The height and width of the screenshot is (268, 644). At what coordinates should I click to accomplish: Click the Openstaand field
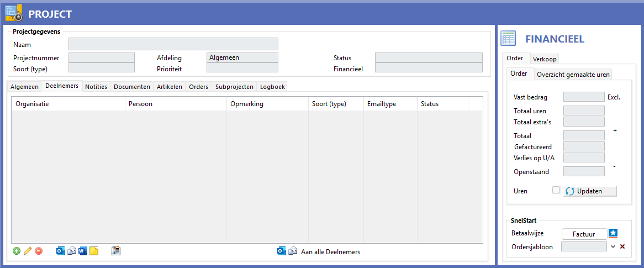[584, 171]
